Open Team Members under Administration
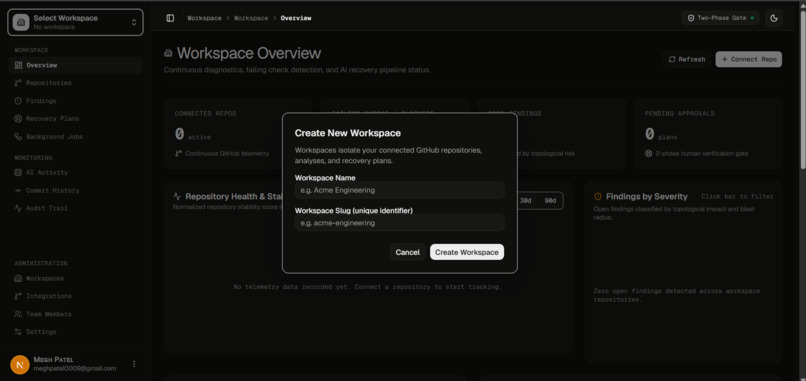This screenshot has width=806, height=381. 76,314
